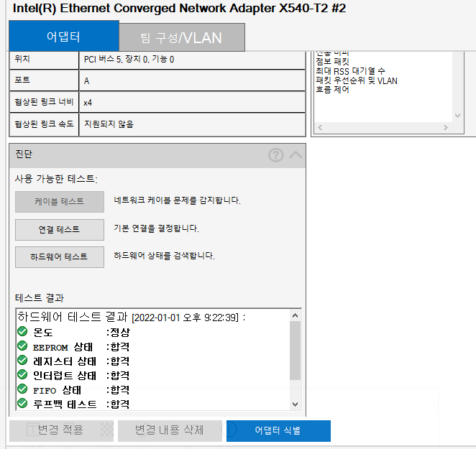Click the 온도 green check icon
The image size is (476, 449).
pyautogui.click(x=22, y=331)
